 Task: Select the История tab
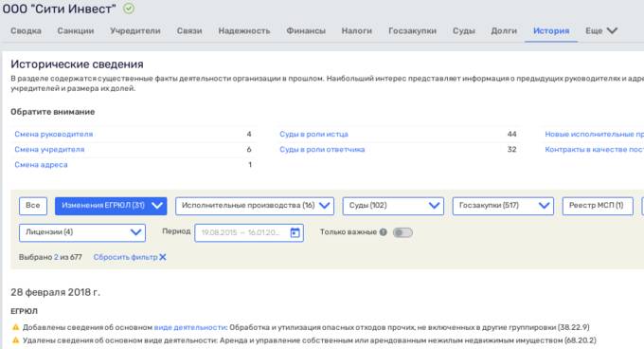click(551, 31)
